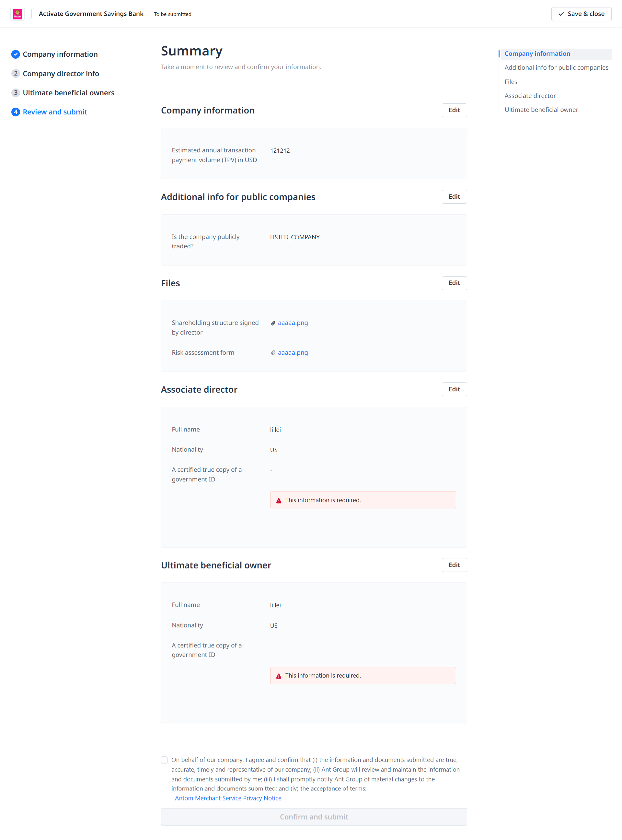Click the Confirm and submit button

[x=314, y=817]
